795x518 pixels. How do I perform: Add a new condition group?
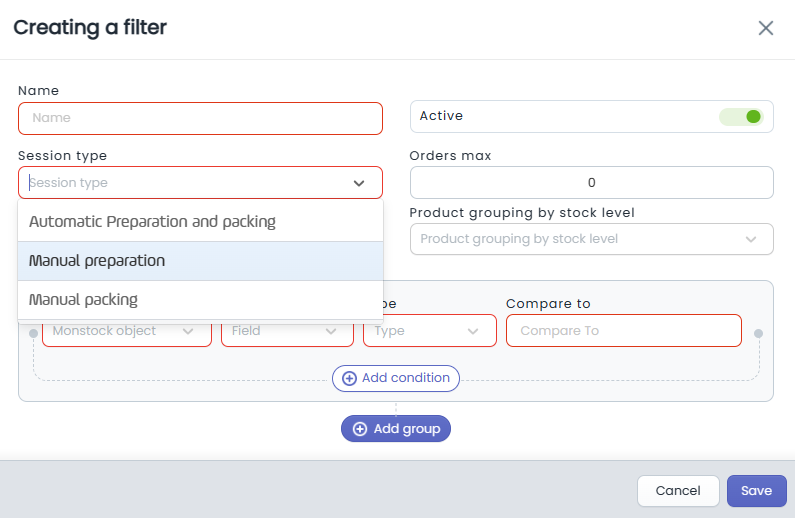click(x=396, y=429)
